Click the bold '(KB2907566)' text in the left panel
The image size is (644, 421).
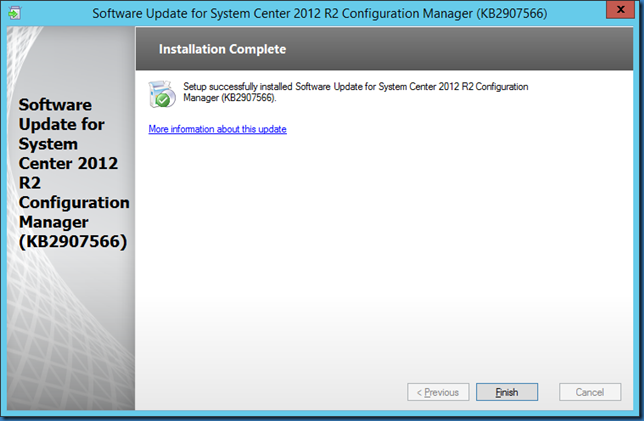point(72,241)
